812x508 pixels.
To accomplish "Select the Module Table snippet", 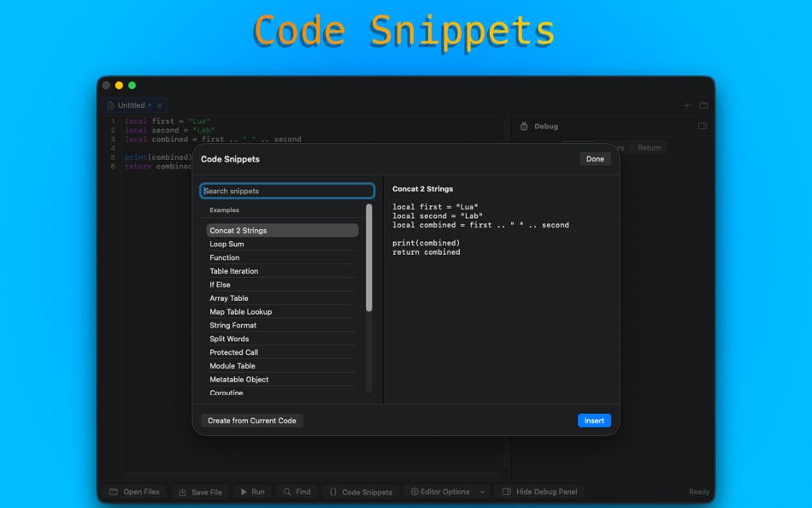I will 282,365.
